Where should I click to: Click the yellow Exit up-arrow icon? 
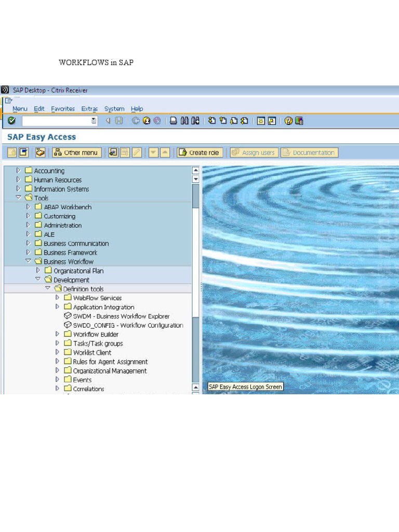146,121
